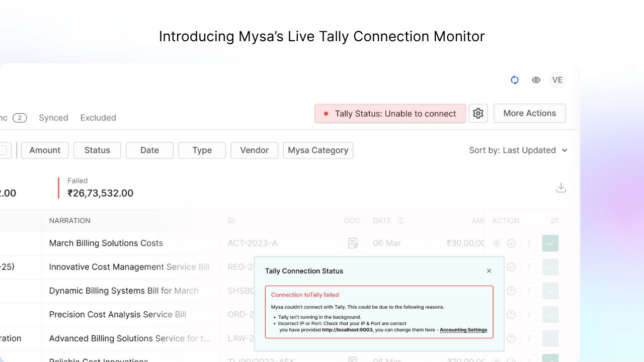Open three-dot menu in Dynamic Billing Systems row
This screenshot has width=644, height=362.
pyautogui.click(x=529, y=291)
